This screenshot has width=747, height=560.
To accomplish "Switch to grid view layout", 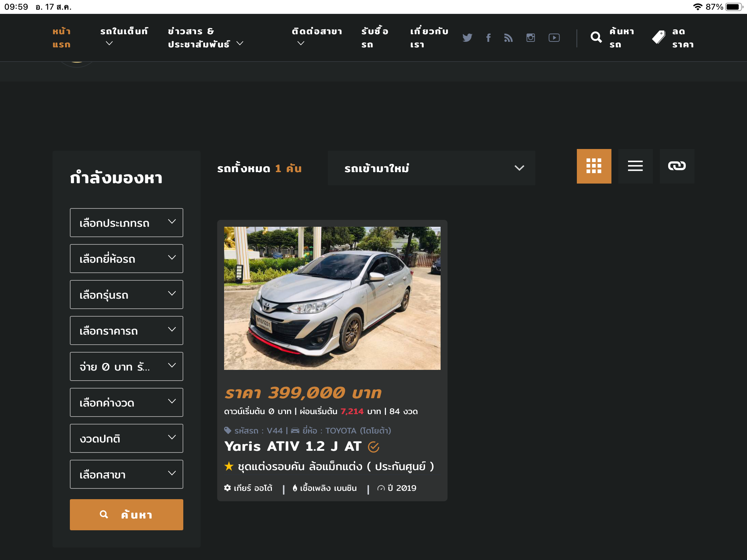I will [x=594, y=166].
